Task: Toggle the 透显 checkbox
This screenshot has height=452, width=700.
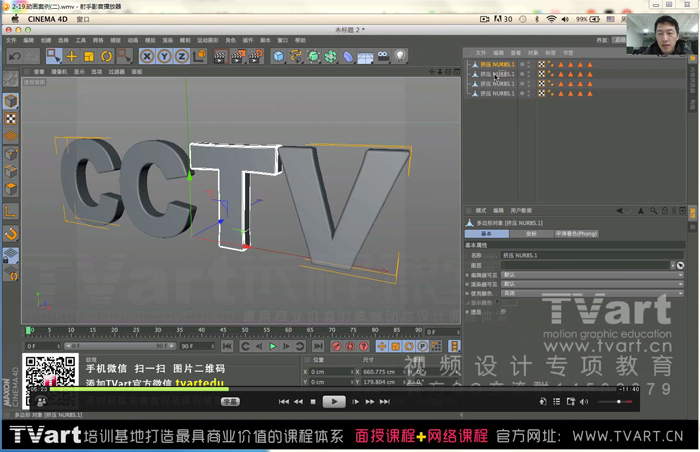Action: pos(504,312)
